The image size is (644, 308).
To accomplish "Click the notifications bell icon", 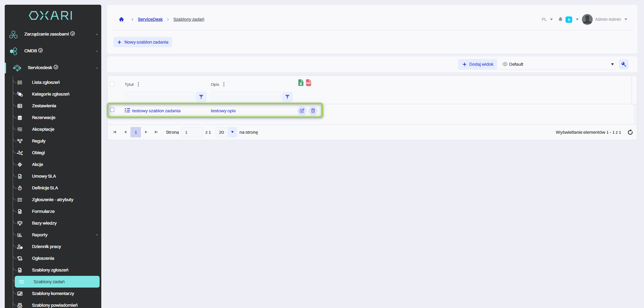I will (x=560, y=19).
